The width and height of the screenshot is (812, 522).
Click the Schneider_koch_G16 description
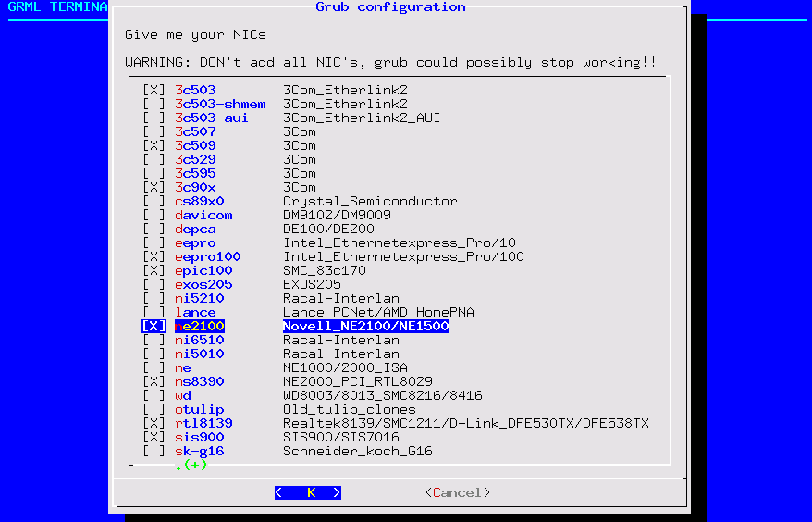click(x=358, y=451)
